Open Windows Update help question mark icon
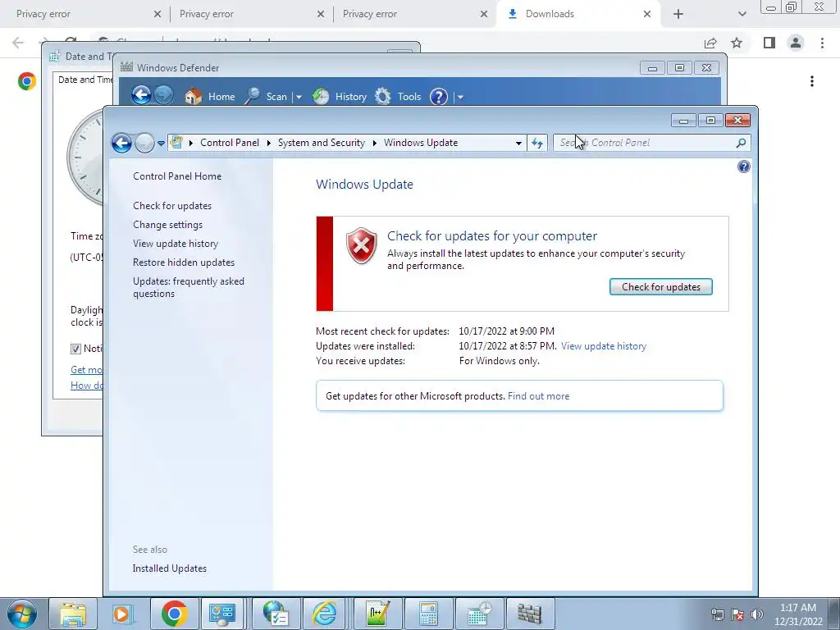 coord(743,167)
